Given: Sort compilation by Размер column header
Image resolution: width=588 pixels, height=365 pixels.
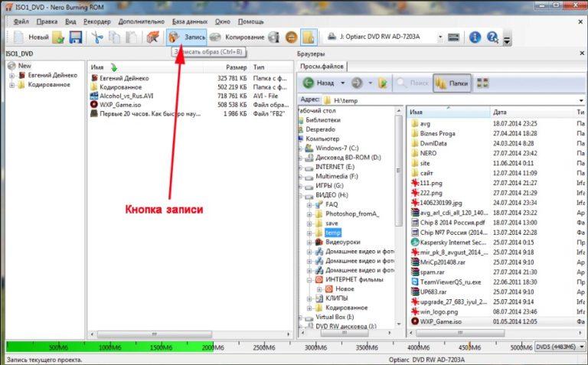Looking at the screenshot, I should pos(236,67).
